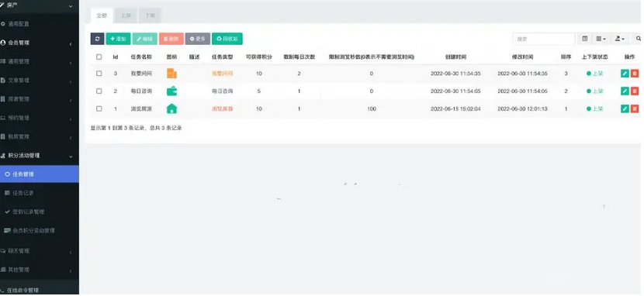Toggle 上架 status for row with sort 3

coord(594,74)
